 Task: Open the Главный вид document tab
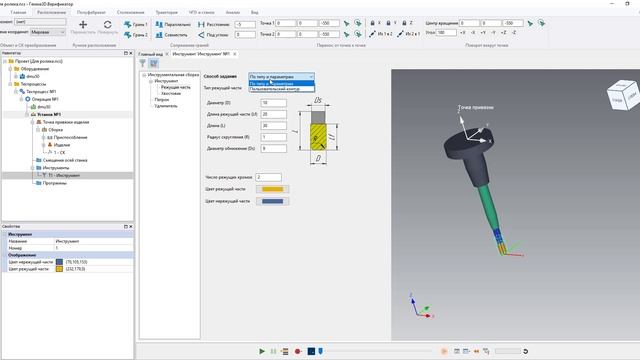[x=150, y=54]
